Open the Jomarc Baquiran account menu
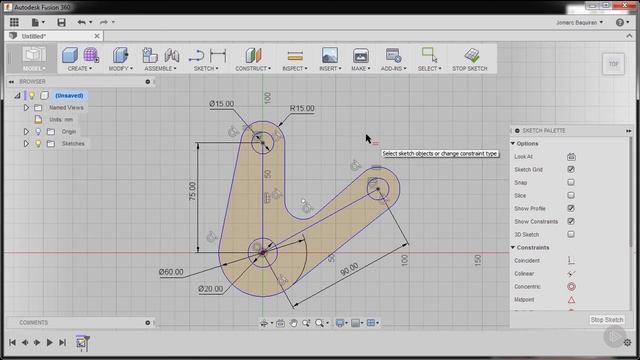The image size is (640, 360). (x=579, y=22)
